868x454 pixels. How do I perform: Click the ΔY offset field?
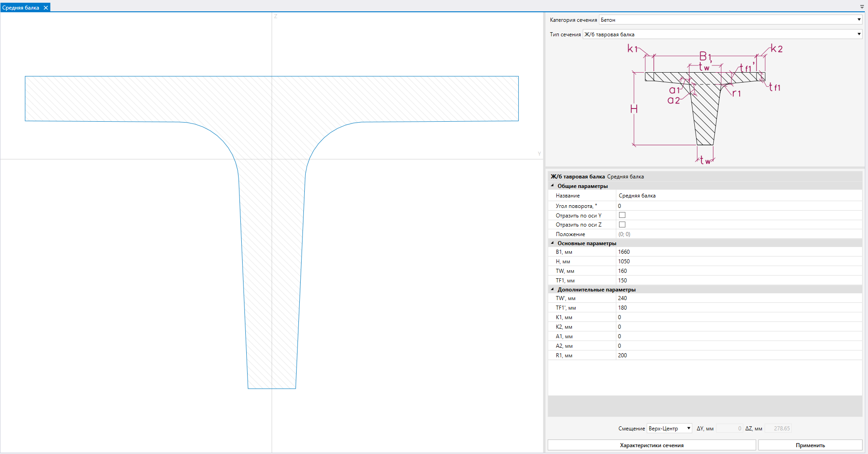729,428
